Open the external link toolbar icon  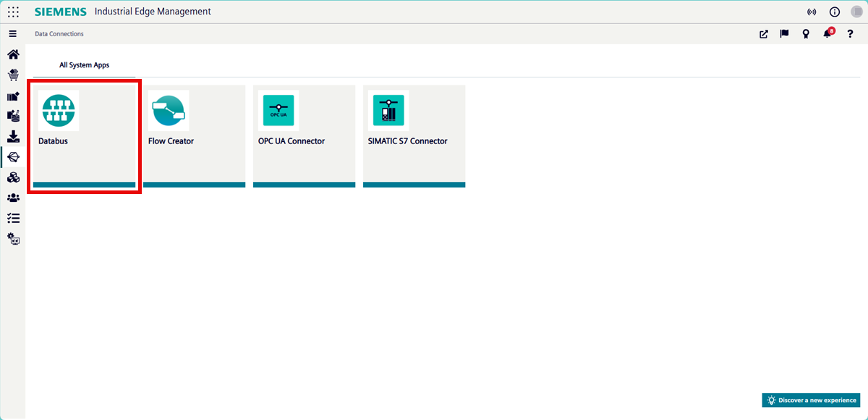pyautogui.click(x=763, y=34)
